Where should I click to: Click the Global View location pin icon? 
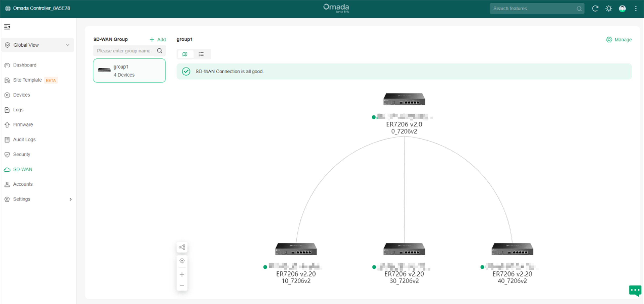(7, 45)
